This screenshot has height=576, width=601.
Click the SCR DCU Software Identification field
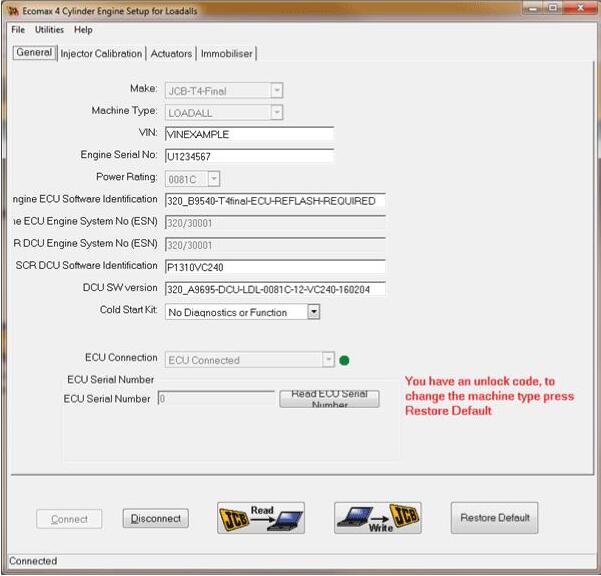click(275, 267)
